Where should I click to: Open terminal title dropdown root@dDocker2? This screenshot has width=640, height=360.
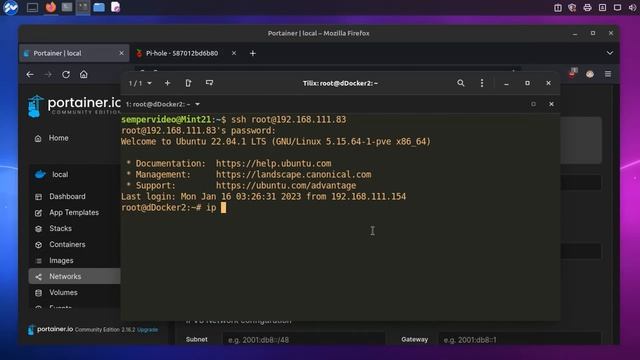point(163,104)
